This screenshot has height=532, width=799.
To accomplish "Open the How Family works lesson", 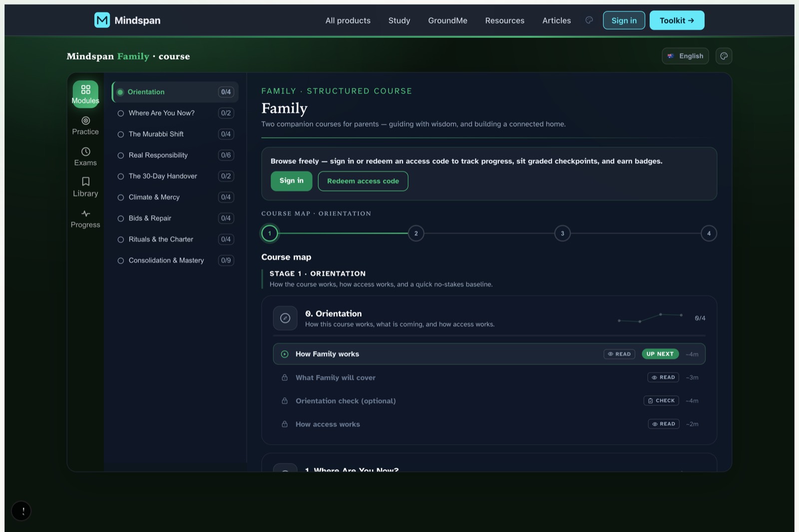I will pyautogui.click(x=489, y=354).
